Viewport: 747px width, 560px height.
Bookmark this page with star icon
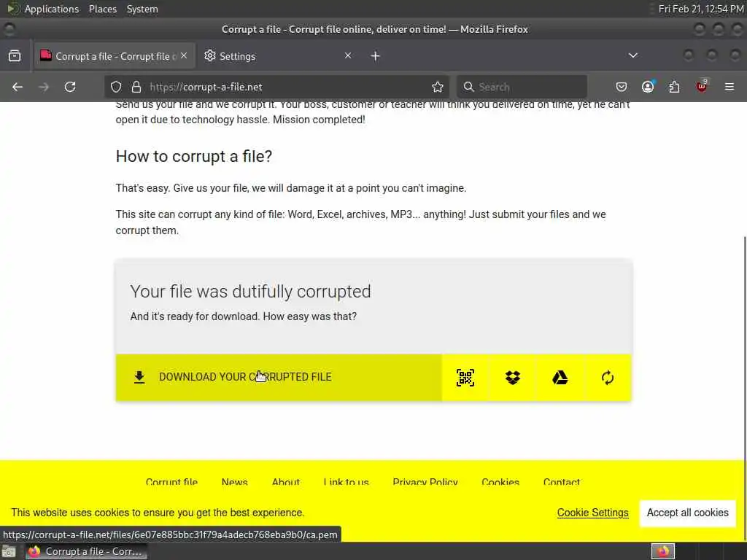pos(438,87)
